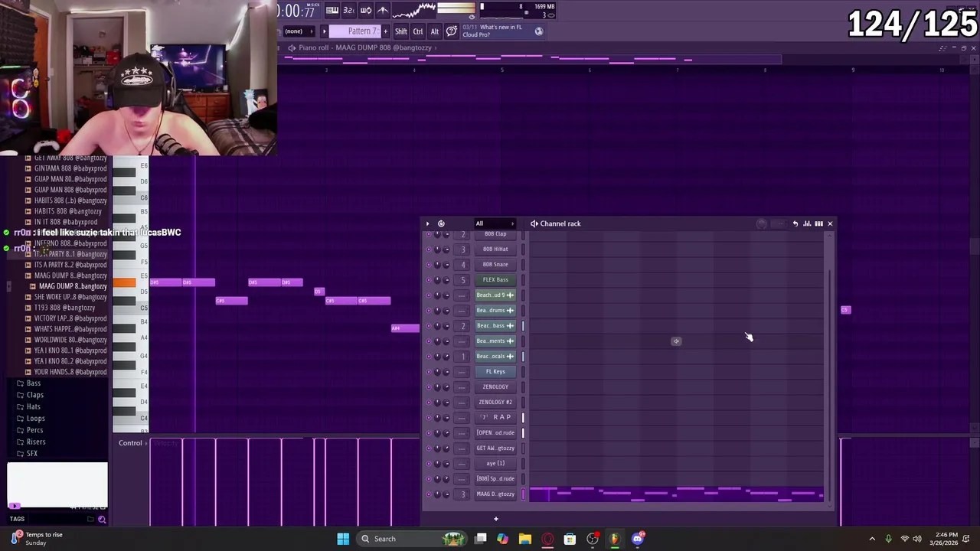980x551 pixels.
Task: Click the arrow left of Pattern 7
Action: pyautogui.click(x=325, y=31)
